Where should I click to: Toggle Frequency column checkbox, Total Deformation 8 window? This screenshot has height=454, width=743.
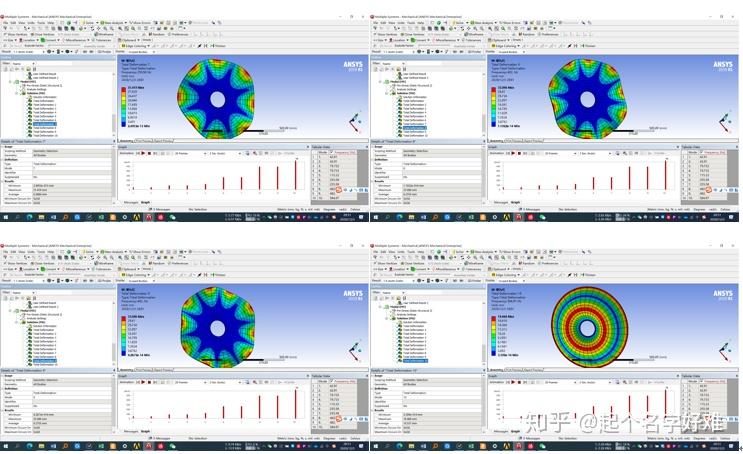pyautogui.click(x=702, y=153)
